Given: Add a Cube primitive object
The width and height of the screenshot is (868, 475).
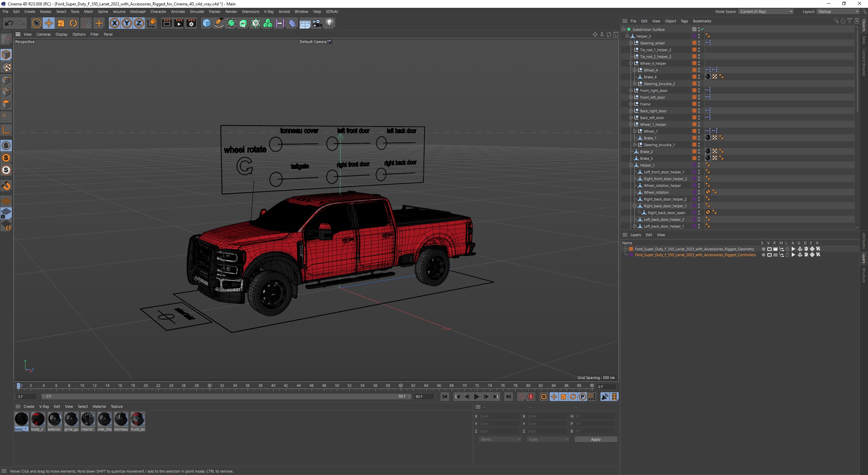Looking at the screenshot, I should (206, 23).
